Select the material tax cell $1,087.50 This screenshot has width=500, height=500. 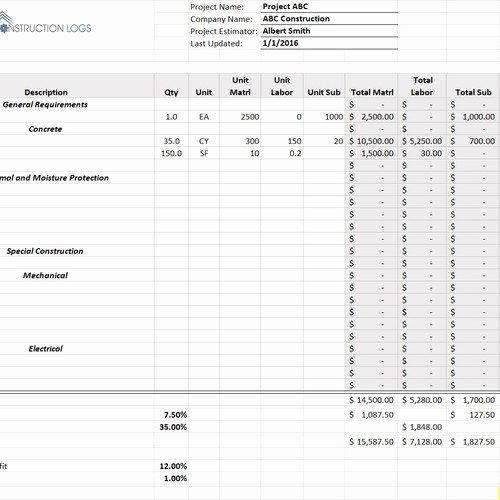372,415
